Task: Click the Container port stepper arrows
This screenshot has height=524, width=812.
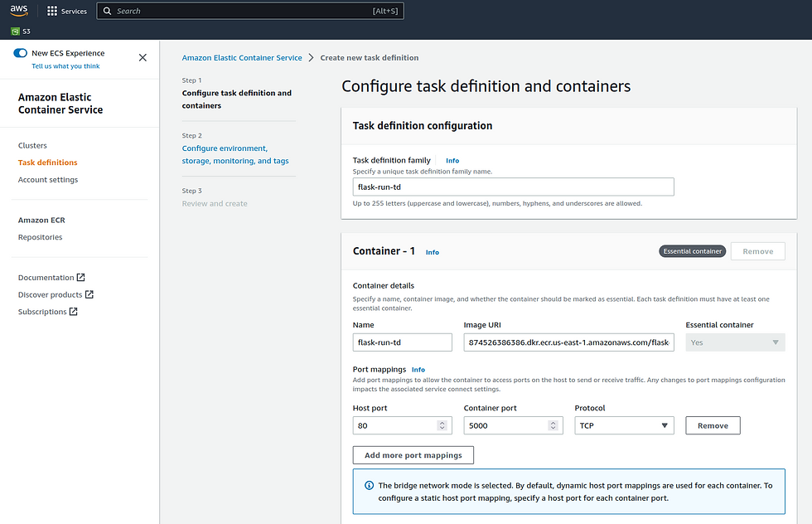Action: 553,425
